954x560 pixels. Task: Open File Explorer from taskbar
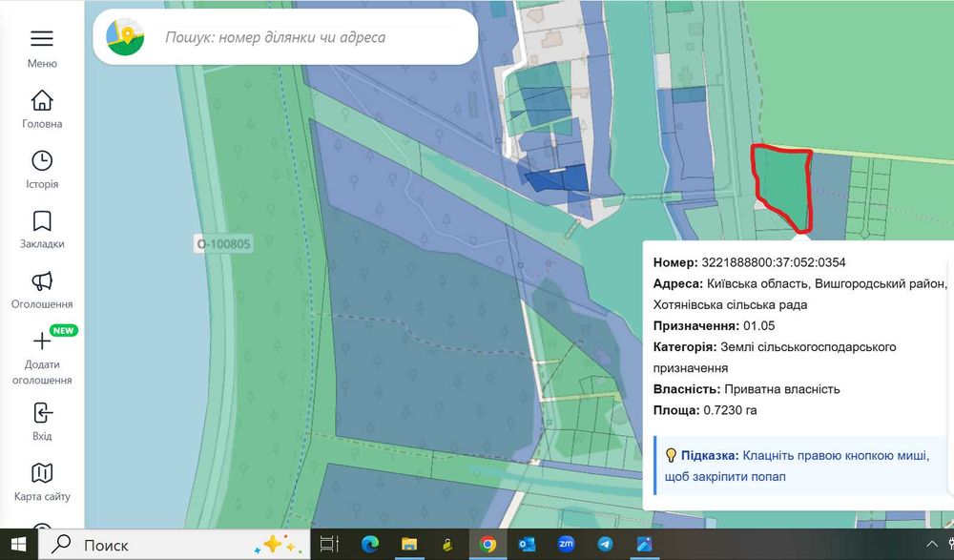click(409, 544)
